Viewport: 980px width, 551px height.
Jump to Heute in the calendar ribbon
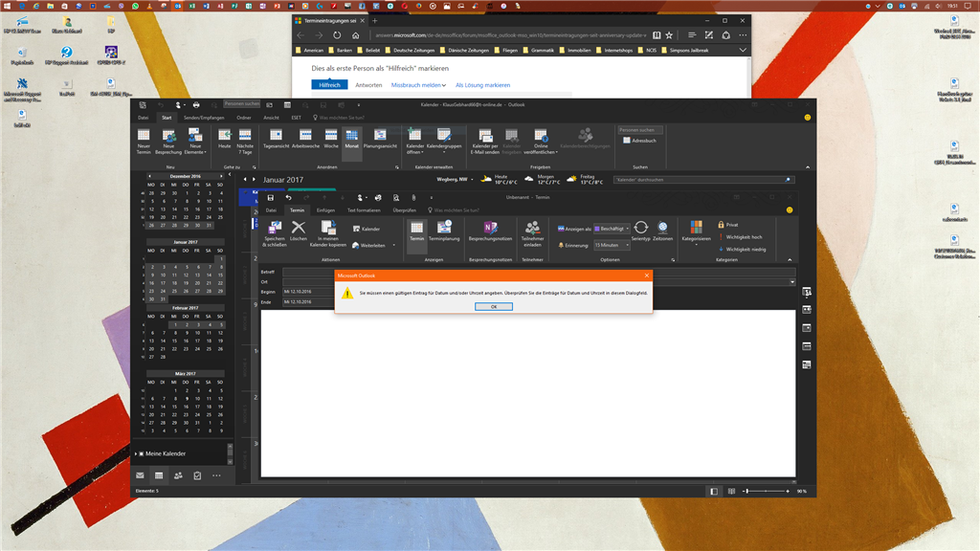[x=224, y=139]
